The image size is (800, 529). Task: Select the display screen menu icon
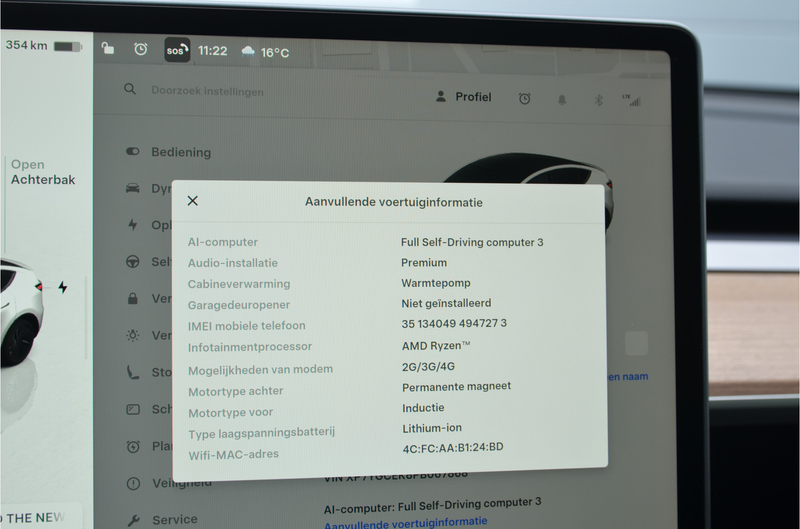pos(133,409)
